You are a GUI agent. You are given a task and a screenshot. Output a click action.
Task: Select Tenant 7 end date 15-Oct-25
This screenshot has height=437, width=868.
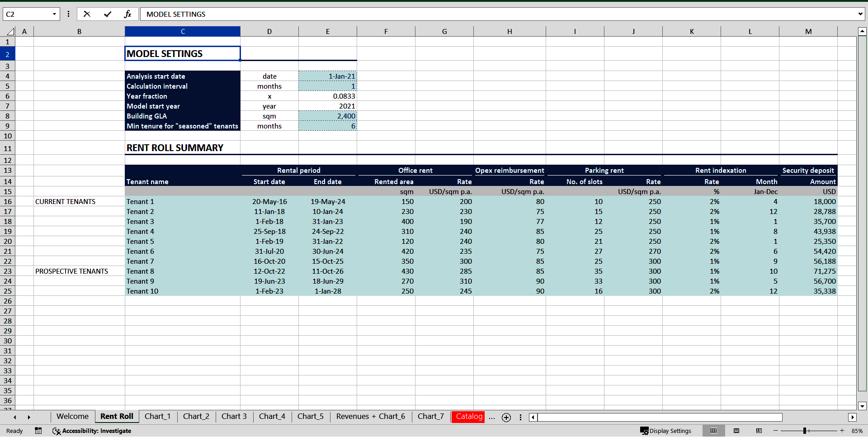click(328, 261)
